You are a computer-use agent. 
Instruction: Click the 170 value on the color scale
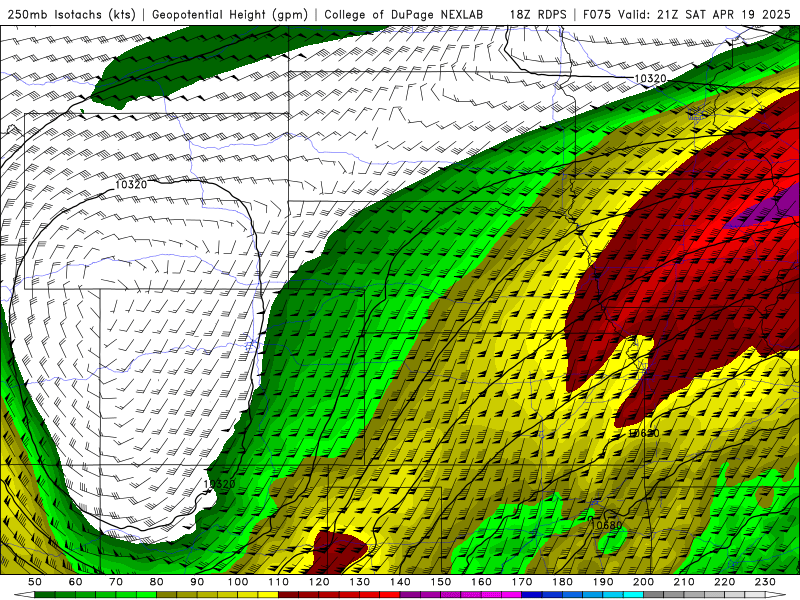[522, 582]
